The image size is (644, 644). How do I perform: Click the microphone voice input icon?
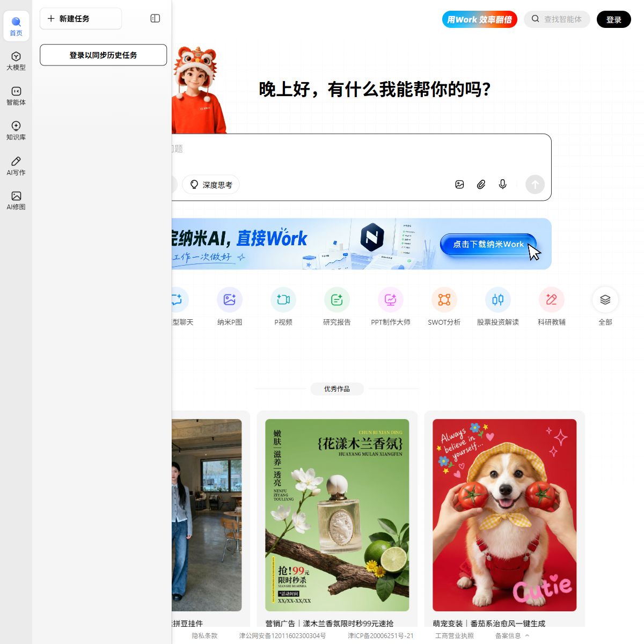pos(502,185)
